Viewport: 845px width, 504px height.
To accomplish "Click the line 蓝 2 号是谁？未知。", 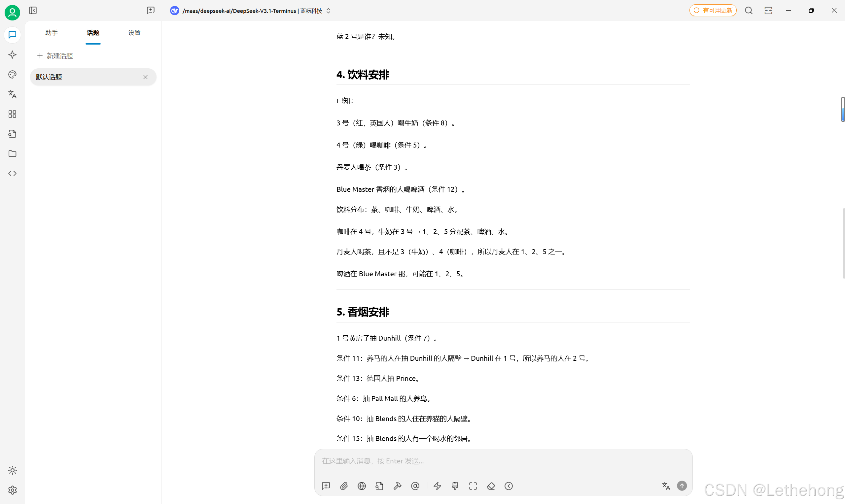I will click(x=366, y=36).
